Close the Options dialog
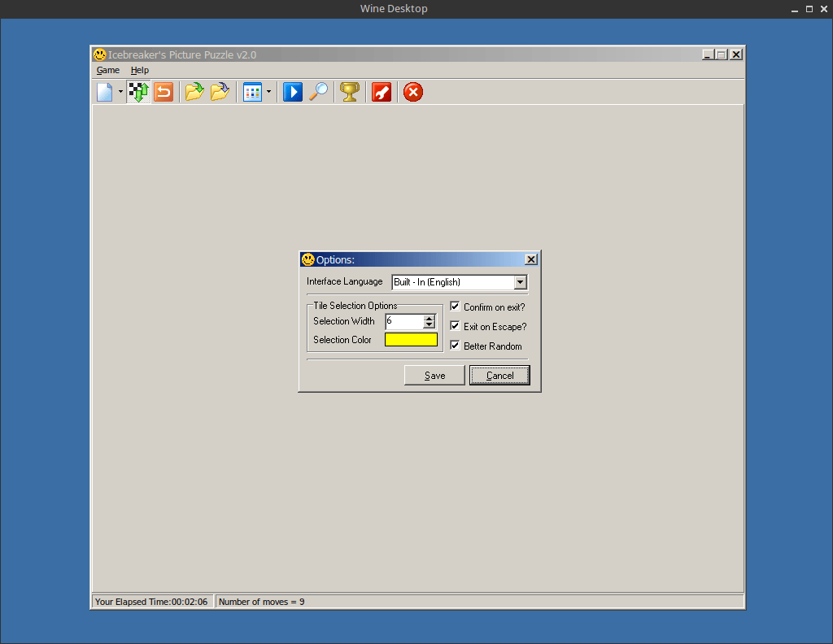The height and width of the screenshot is (644, 833). (531, 259)
